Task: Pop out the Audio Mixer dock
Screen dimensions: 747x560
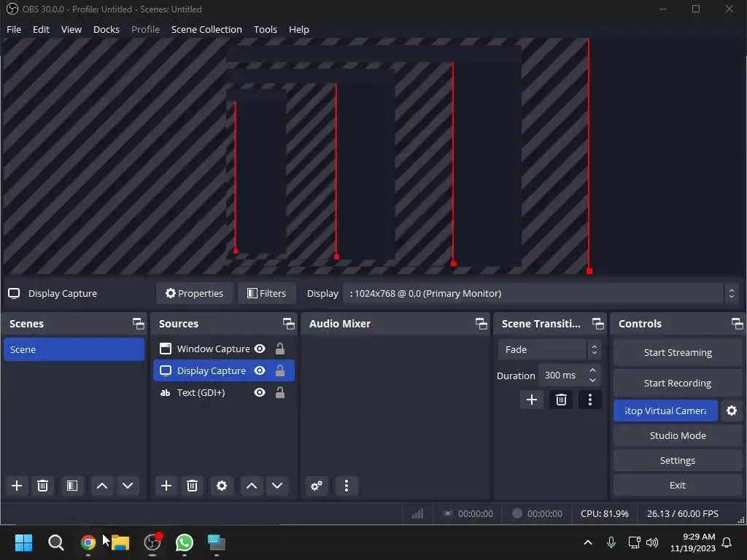Action: [481, 324]
